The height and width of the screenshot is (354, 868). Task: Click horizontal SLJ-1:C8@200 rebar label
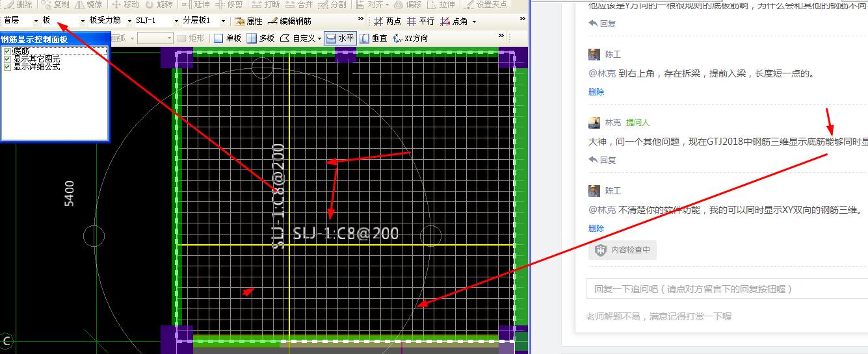(x=346, y=233)
